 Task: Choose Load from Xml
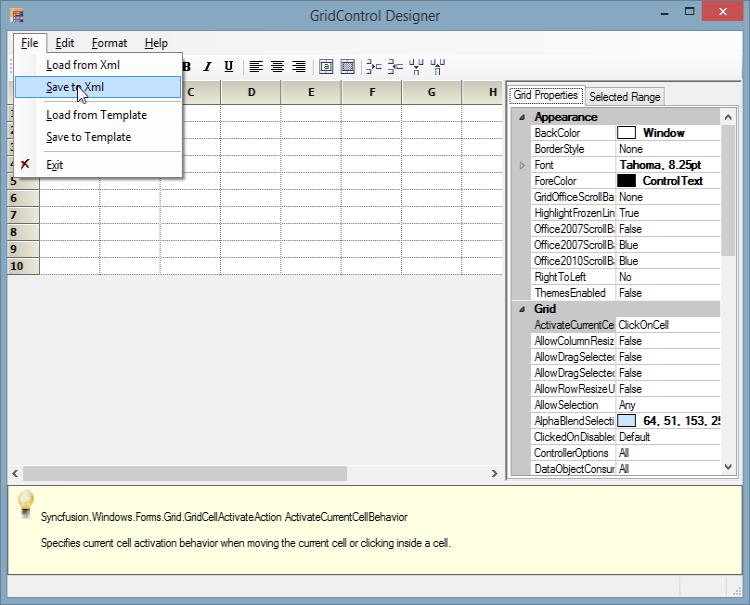[98, 65]
